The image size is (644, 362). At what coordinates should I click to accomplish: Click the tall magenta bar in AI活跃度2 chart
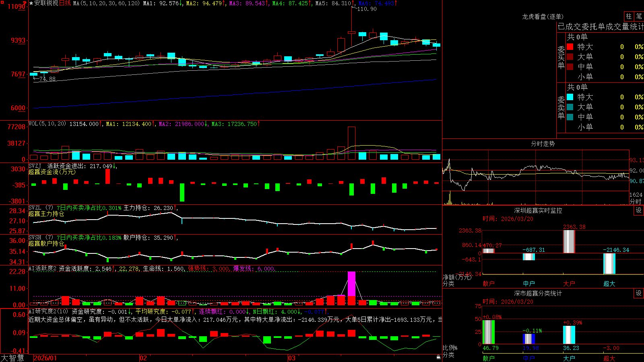[x=351, y=284]
